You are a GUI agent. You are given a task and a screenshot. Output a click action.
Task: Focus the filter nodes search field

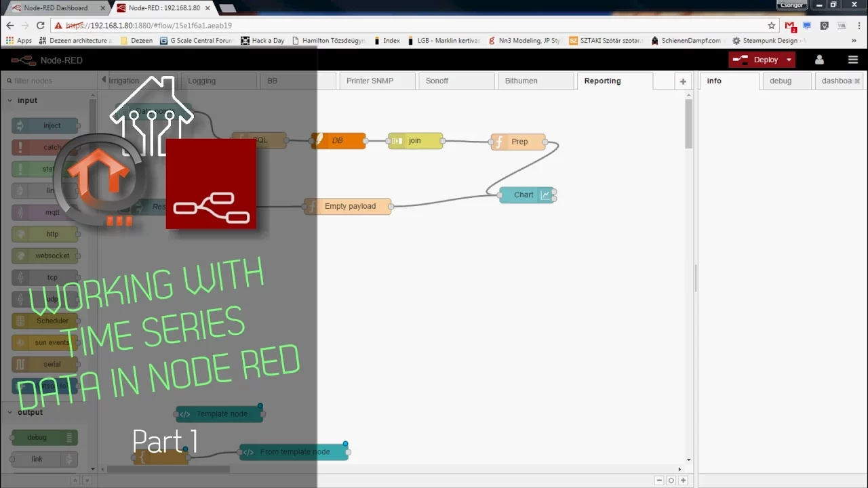pyautogui.click(x=49, y=81)
